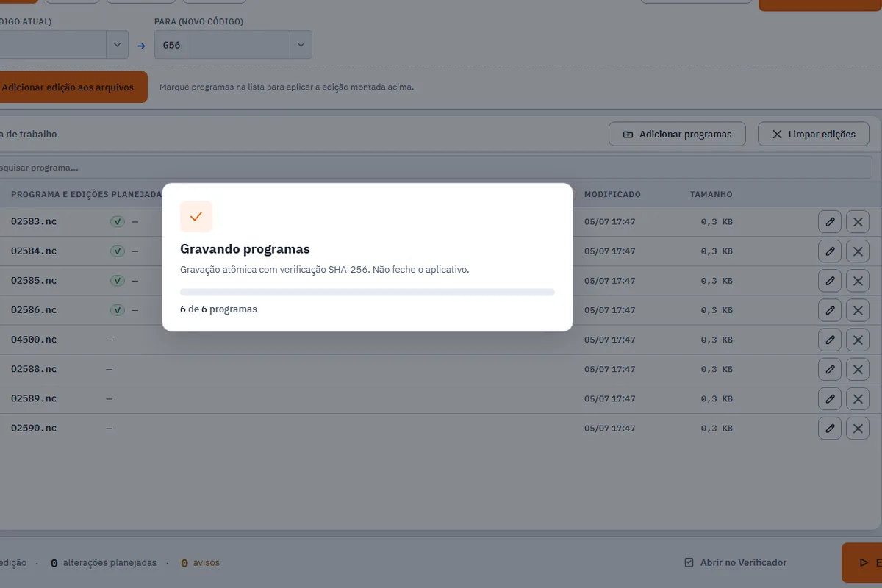Select the 02589.nc program name
The height and width of the screenshot is (588, 882).
point(34,398)
